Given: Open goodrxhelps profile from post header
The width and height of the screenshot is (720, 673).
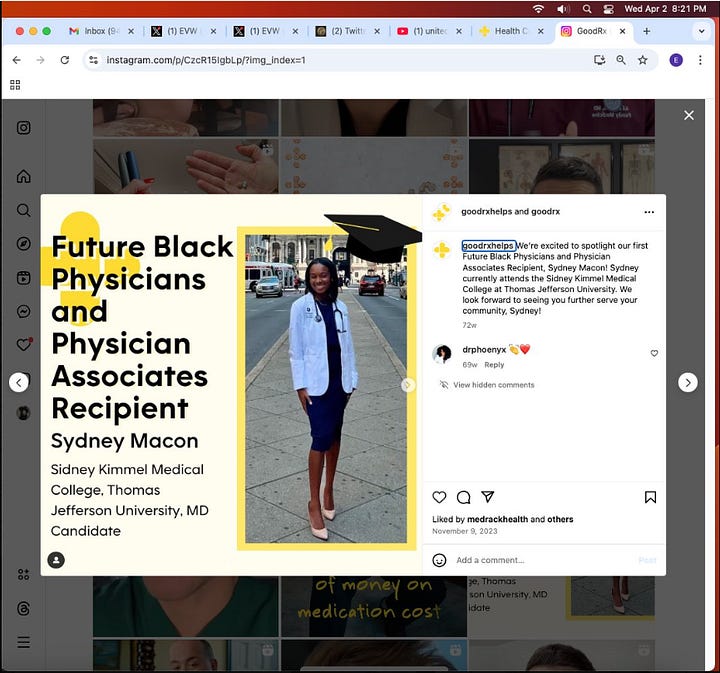Looking at the screenshot, I should [x=486, y=212].
